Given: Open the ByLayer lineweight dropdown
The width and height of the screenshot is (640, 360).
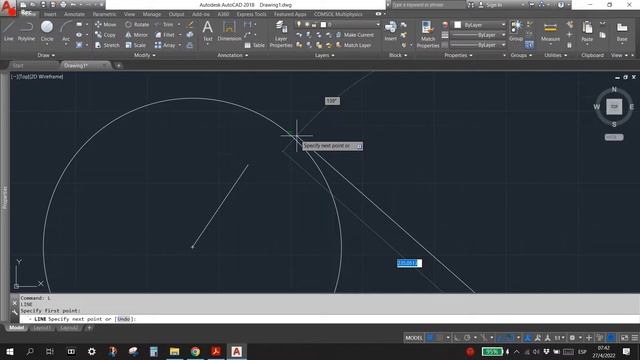Looking at the screenshot, I should 478,35.
